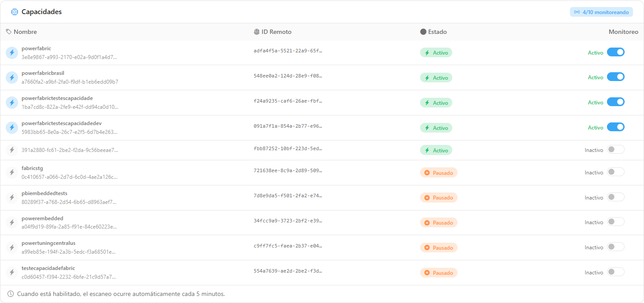Screen dimensions: 644x303
Task: Switch on monitoring for testecapacidadefabric
Action: click(616, 272)
